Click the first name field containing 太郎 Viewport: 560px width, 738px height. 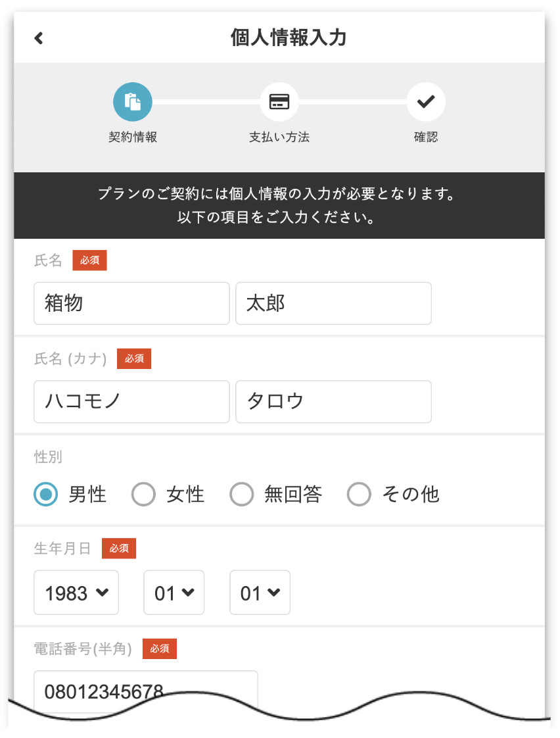coord(333,303)
